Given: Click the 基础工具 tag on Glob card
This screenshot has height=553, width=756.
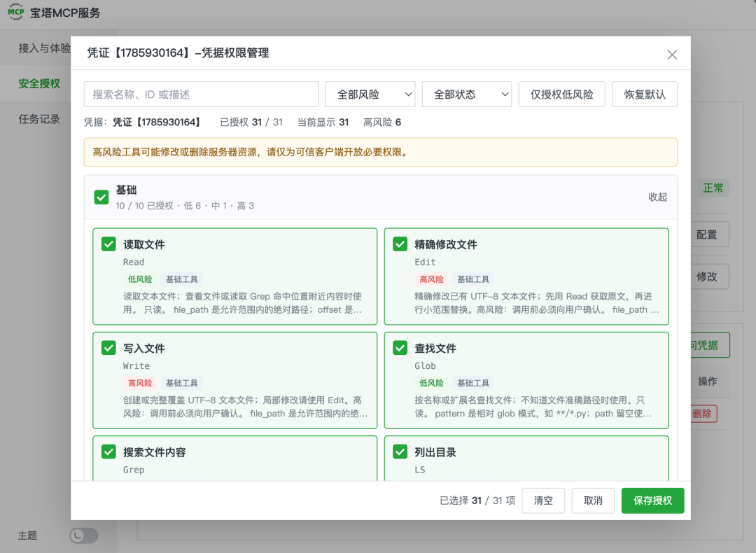Looking at the screenshot, I should coord(473,383).
